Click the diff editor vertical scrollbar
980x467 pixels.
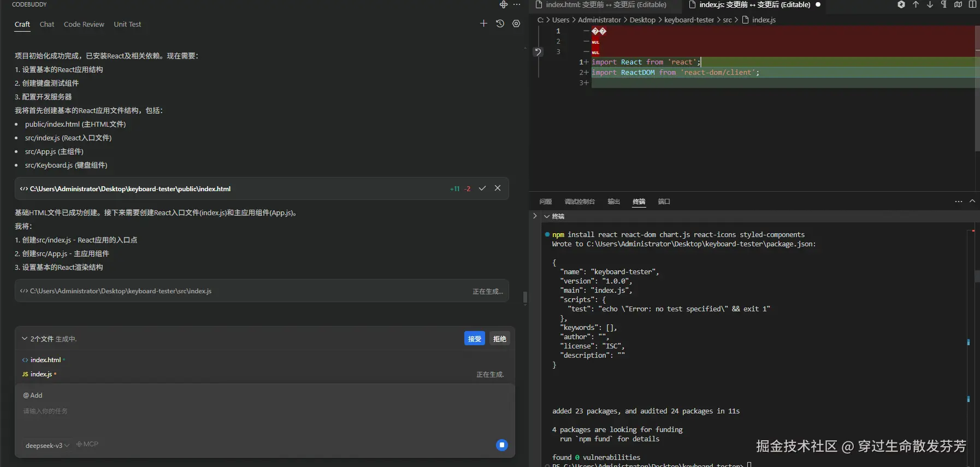click(x=977, y=87)
